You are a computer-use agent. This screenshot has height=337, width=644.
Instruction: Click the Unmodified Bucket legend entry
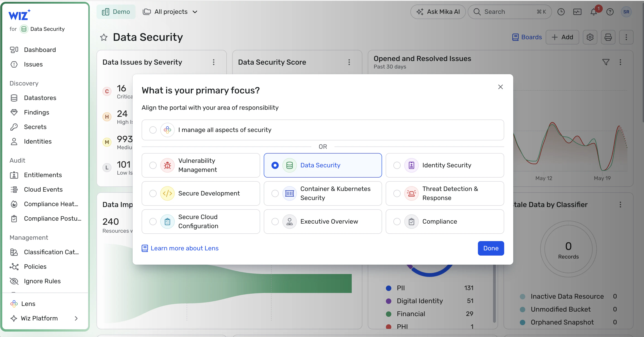568,309
